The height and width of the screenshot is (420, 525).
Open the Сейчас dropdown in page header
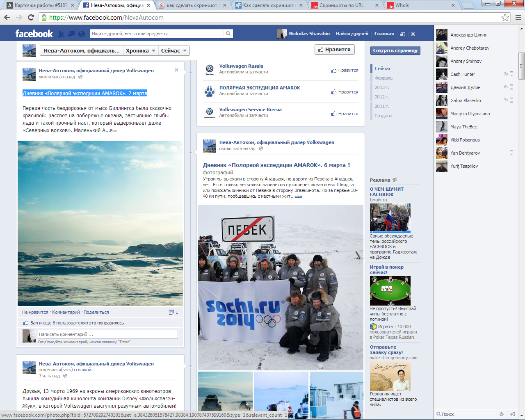pyautogui.click(x=174, y=51)
